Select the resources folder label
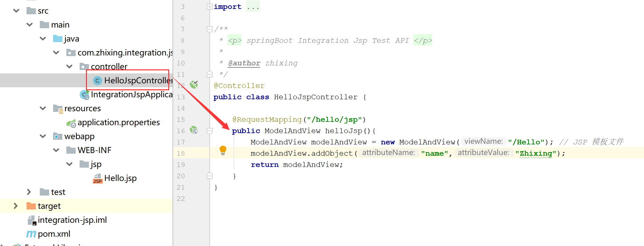Viewport: 644px width, 246px height. pos(83,108)
